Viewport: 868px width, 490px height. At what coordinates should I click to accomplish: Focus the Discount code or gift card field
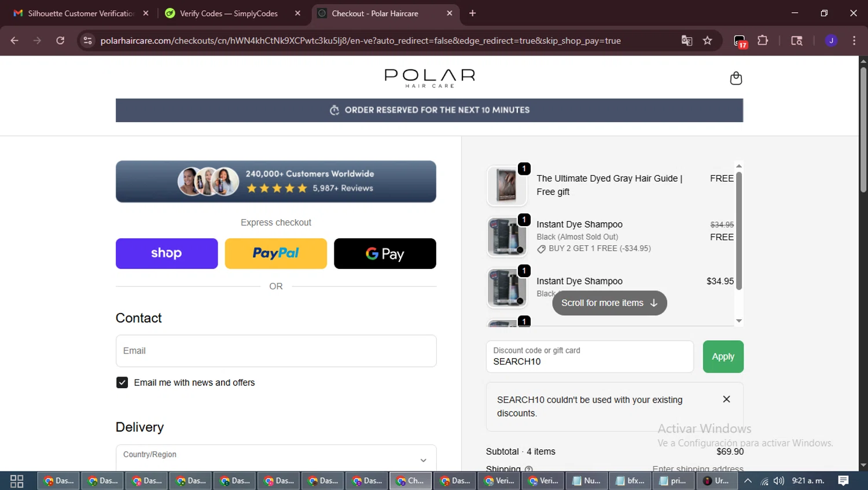(590, 356)
